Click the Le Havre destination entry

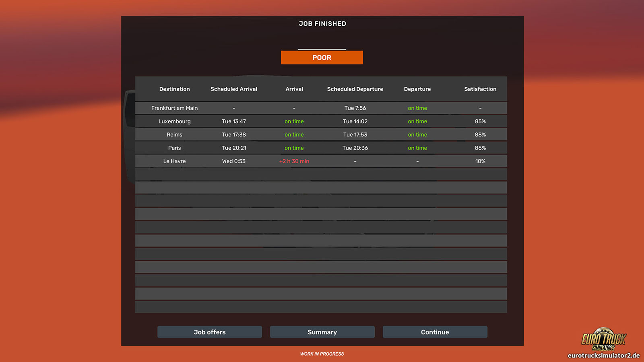pos(174,161)
